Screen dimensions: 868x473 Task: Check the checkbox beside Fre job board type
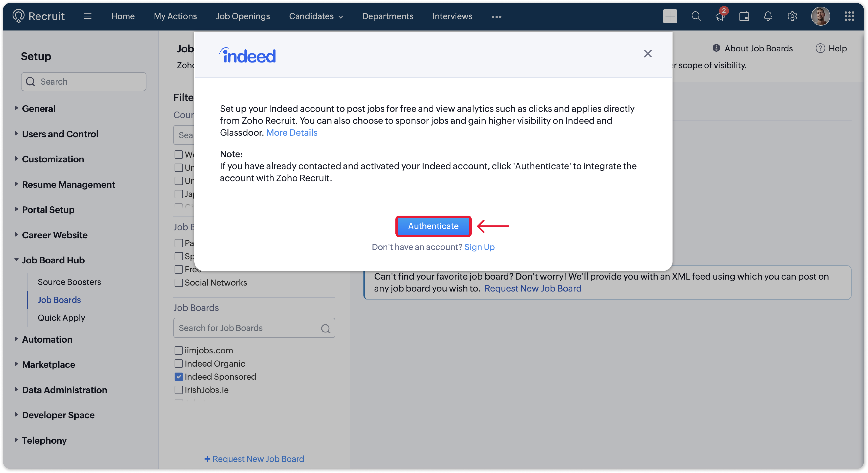point(179,269)
